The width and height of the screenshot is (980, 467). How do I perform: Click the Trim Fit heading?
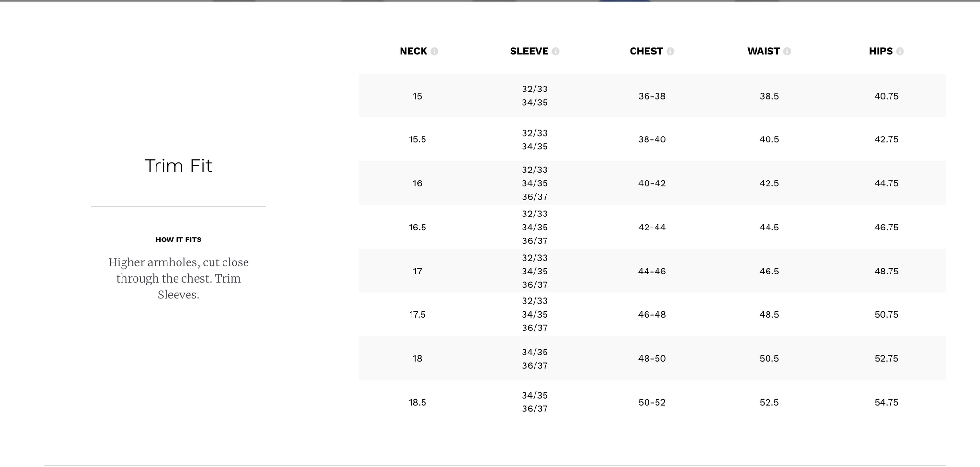click(178, 166)
